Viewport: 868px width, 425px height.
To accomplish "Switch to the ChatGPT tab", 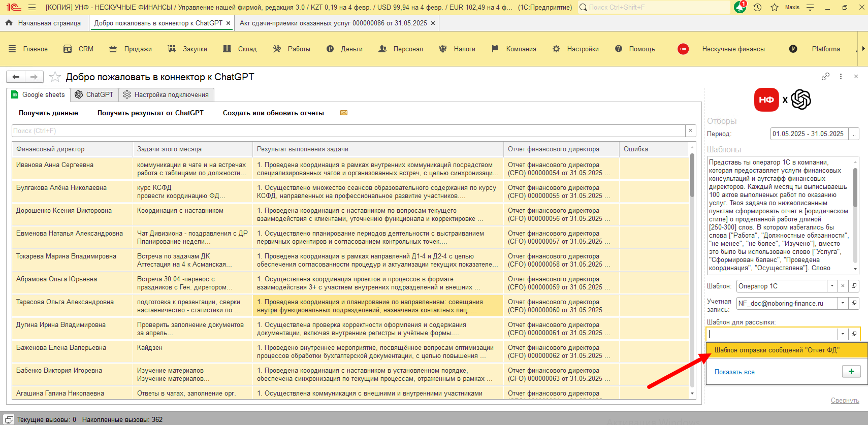I will [94, 95].
